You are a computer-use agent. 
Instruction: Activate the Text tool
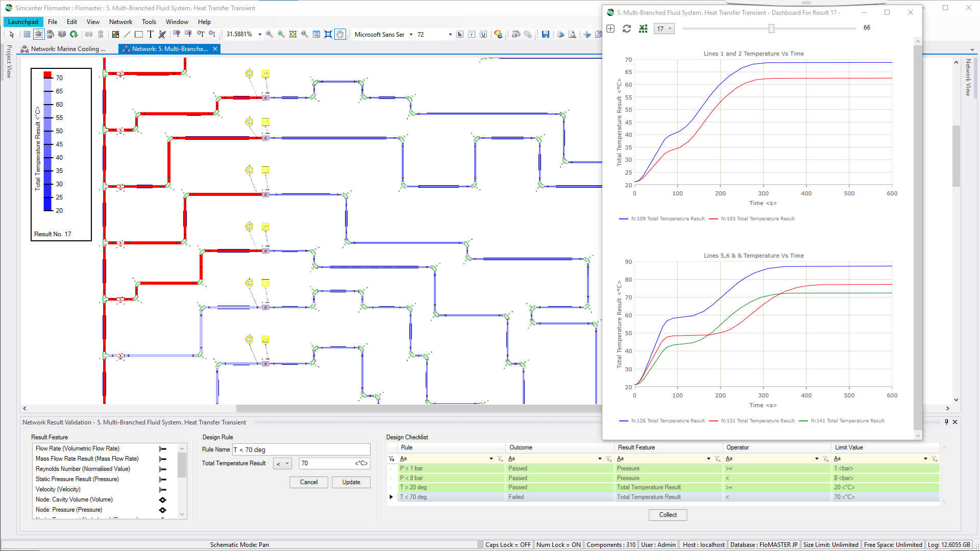[150, 34]
